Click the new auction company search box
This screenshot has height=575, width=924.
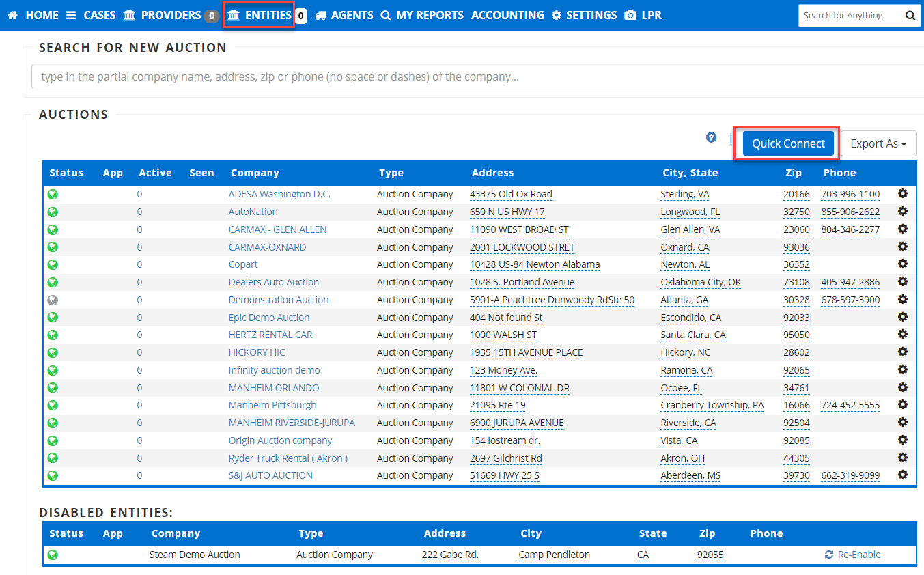[x=477, y=76]
